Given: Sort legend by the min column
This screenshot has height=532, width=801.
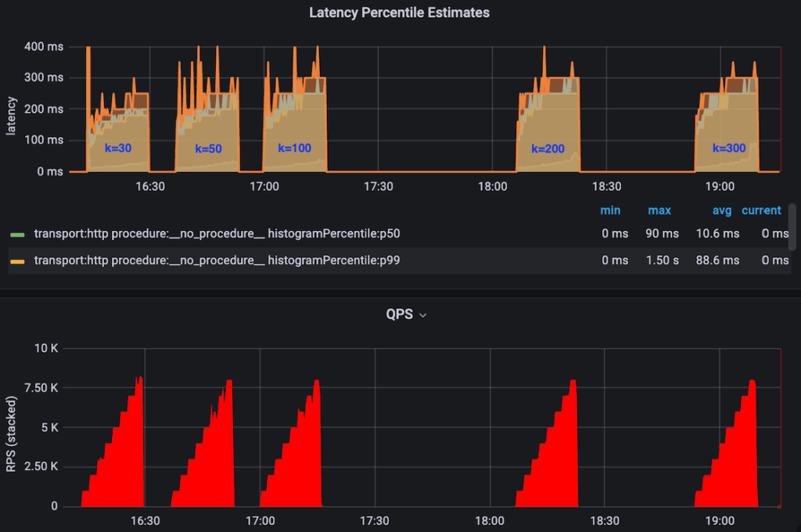Looking at the screenshot, I should click(610, 210).
